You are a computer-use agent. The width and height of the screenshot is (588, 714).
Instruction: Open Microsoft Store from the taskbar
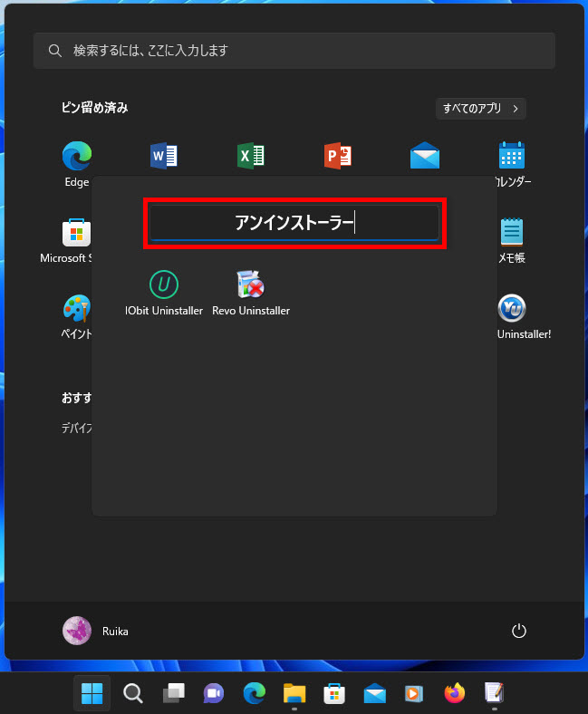pos(334,693)
